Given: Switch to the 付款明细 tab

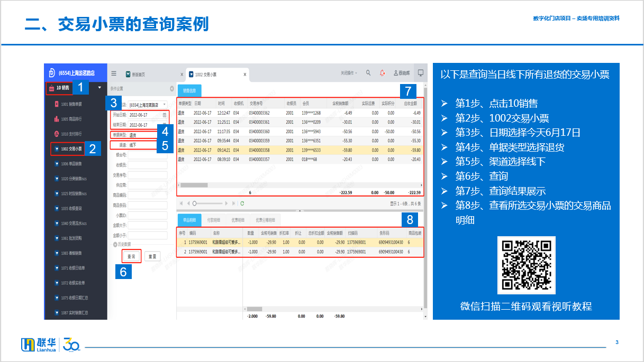Looking at the screenshot, I should point(213,220).
